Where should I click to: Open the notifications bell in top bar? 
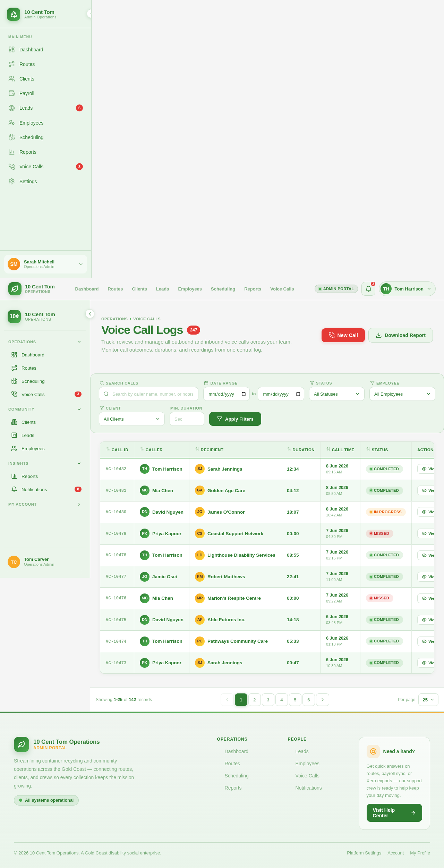[x=368, y=289]
